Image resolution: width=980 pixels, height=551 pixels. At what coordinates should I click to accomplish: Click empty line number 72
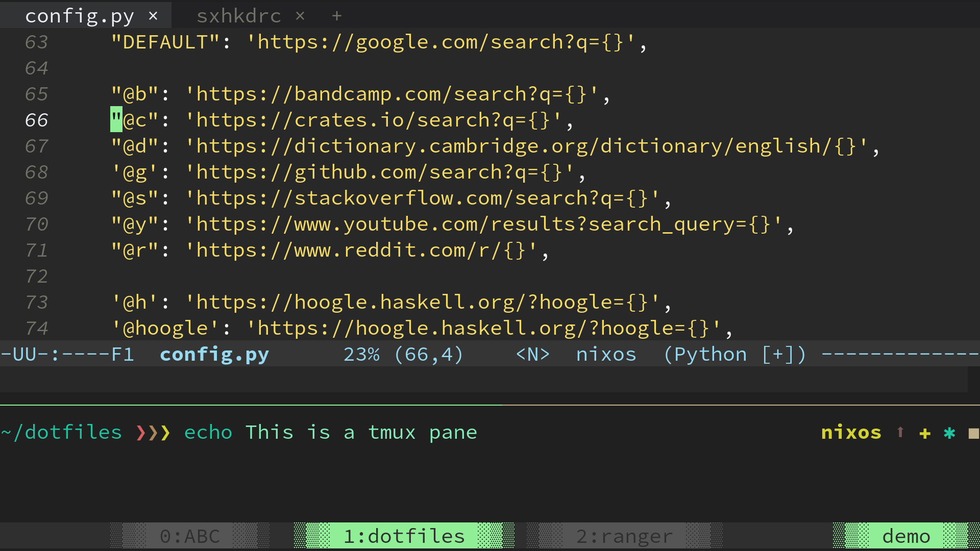coord(37,276)
